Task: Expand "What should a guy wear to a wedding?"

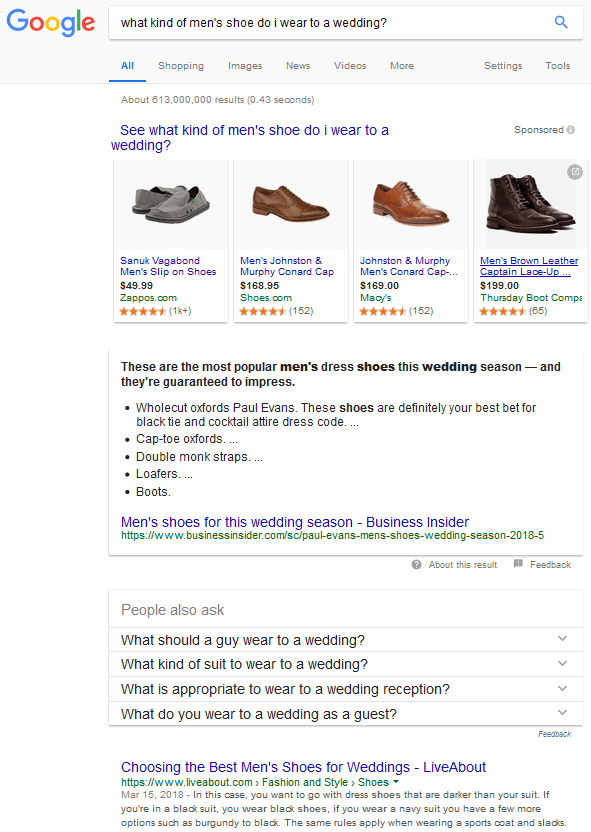Action: [x=345, y=640]
